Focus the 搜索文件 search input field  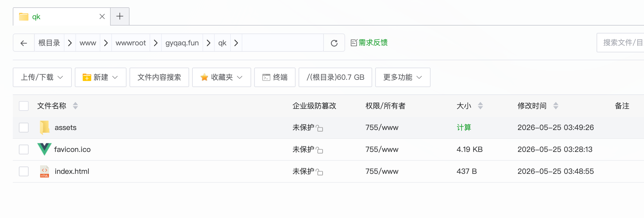point(620,43)
